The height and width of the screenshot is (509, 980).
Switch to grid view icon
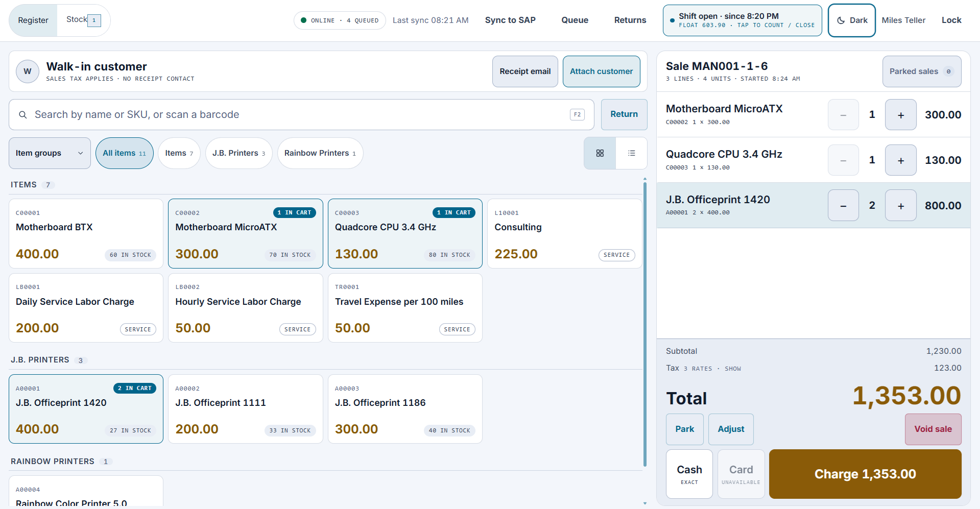(600, 153)
